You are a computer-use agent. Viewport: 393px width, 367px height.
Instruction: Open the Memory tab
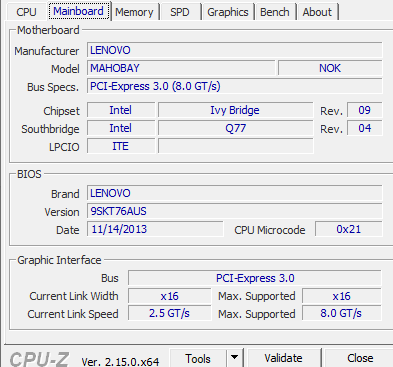pos(134,12)
